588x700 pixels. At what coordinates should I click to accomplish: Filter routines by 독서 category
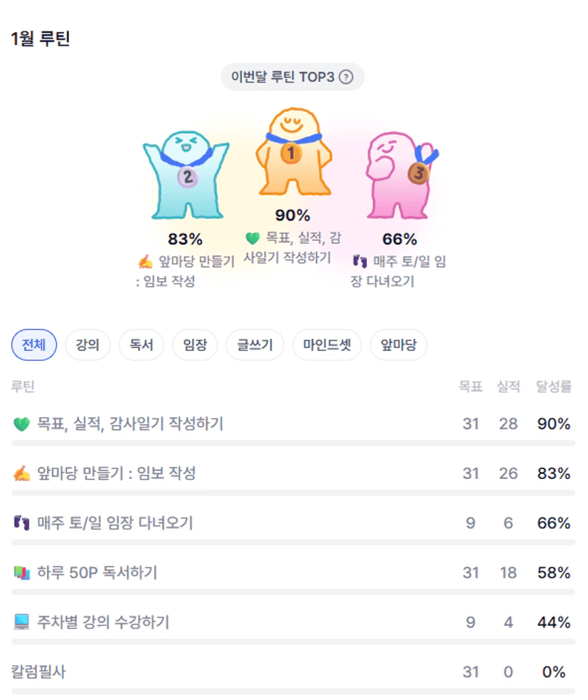coord(141,346)
